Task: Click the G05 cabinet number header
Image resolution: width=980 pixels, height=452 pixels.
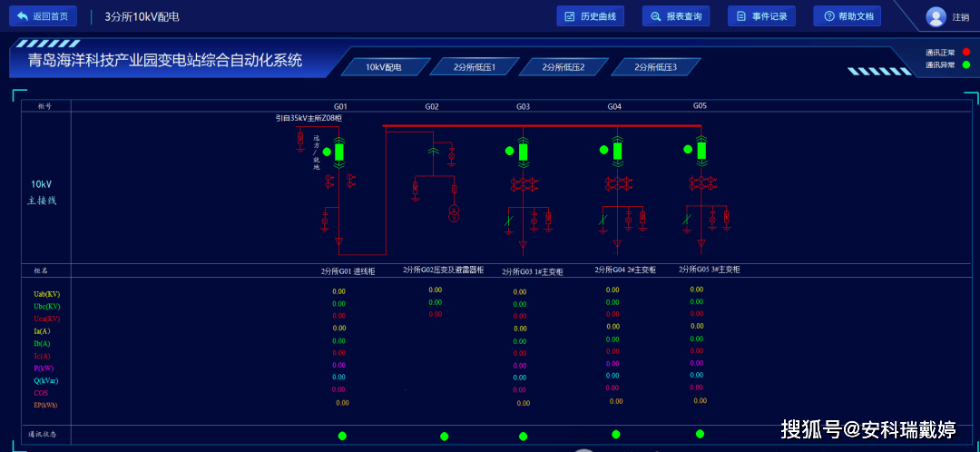Action: click(700, 105)
